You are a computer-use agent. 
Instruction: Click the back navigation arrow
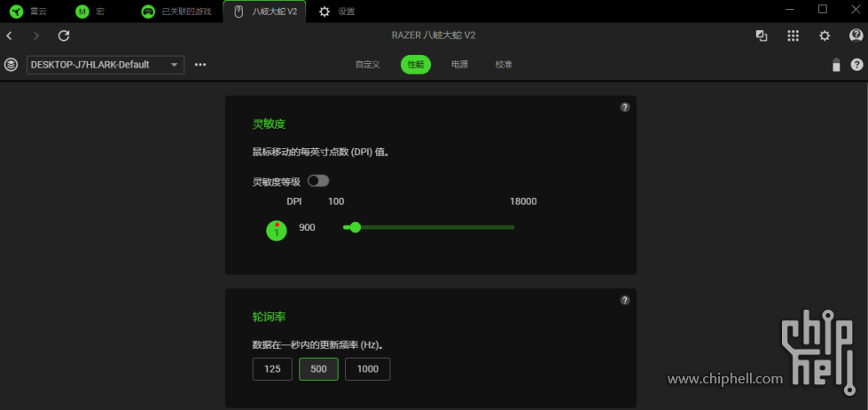[x=9, y=35]
